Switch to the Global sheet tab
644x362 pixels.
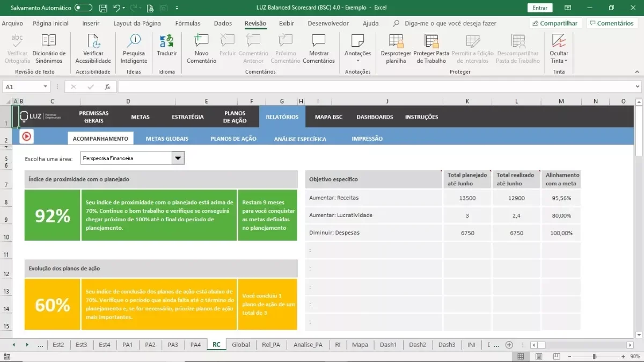coord(241,345)
